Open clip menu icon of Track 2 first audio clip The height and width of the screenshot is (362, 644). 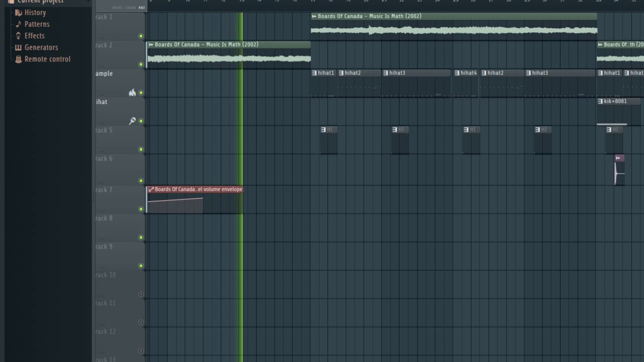(151, 44)
